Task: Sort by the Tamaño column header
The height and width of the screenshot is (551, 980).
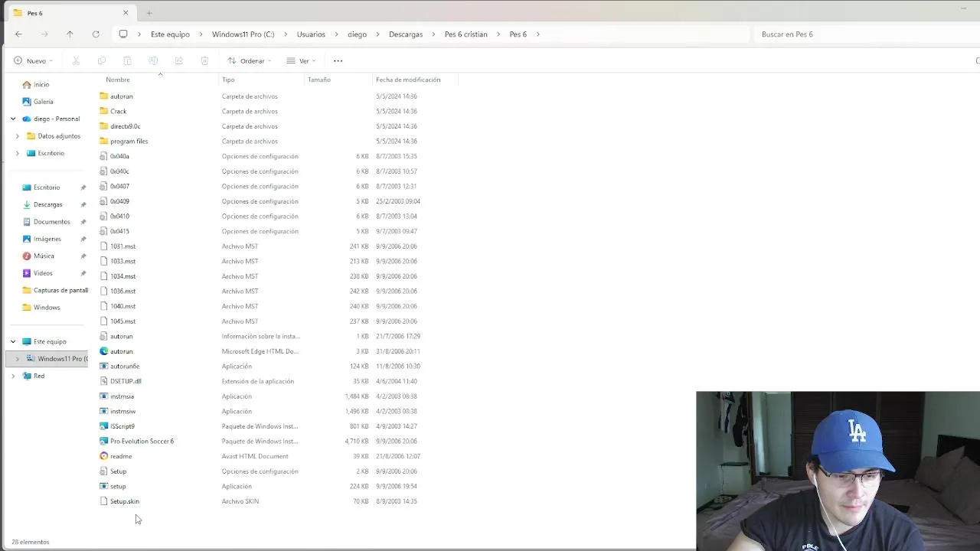Action: 319,80
